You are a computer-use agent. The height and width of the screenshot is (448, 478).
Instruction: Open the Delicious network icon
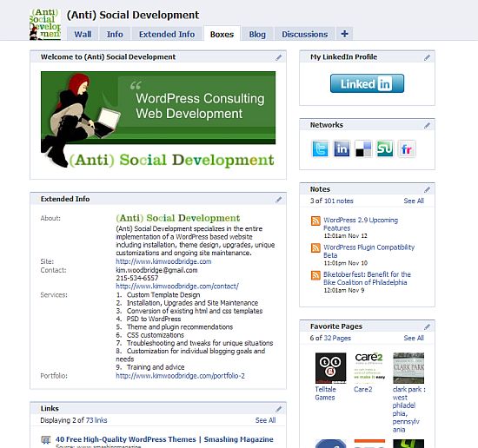[363, 148]
